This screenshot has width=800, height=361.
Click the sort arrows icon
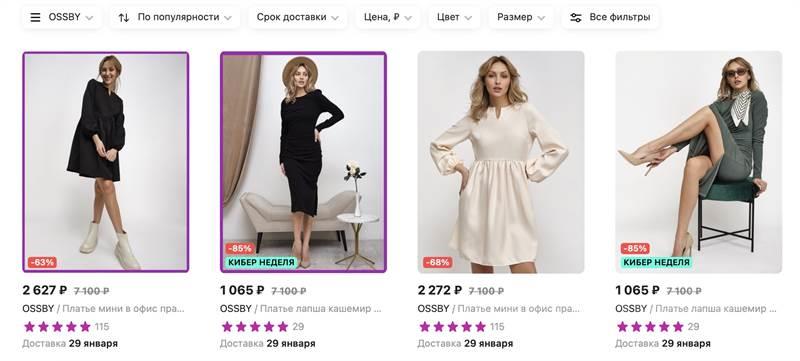pyautogui.click(x=123, y=17)
